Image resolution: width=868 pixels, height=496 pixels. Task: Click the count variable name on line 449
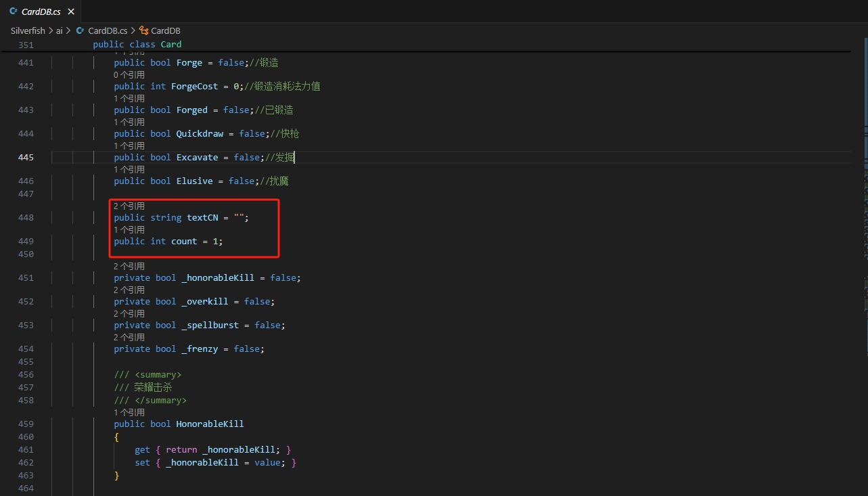pyautogui.click(x=184, y=242)
